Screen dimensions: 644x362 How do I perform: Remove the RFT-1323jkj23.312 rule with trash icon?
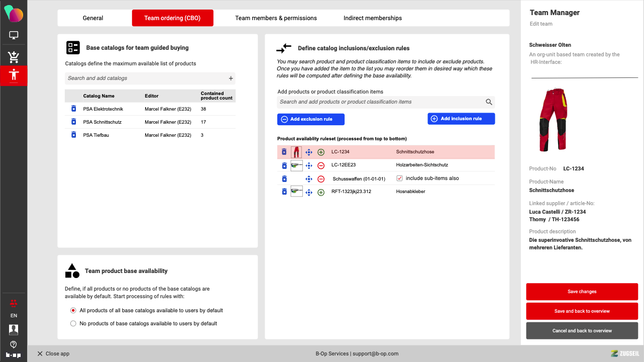point(284,192)
